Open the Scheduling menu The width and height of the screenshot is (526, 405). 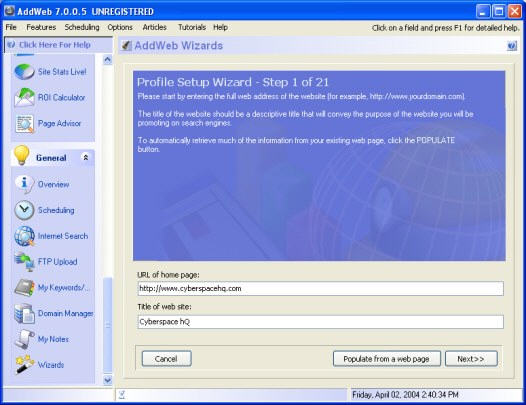82,27
